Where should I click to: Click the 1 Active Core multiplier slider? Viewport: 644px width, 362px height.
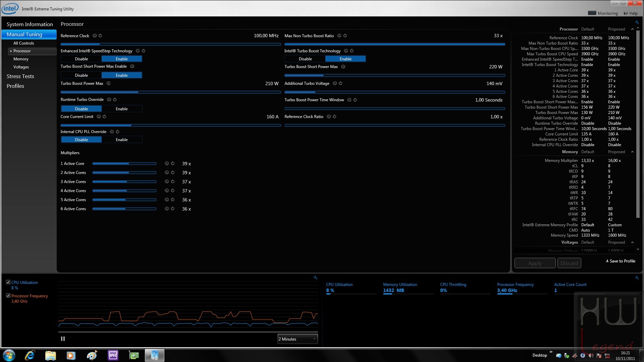tap(124, 164)
